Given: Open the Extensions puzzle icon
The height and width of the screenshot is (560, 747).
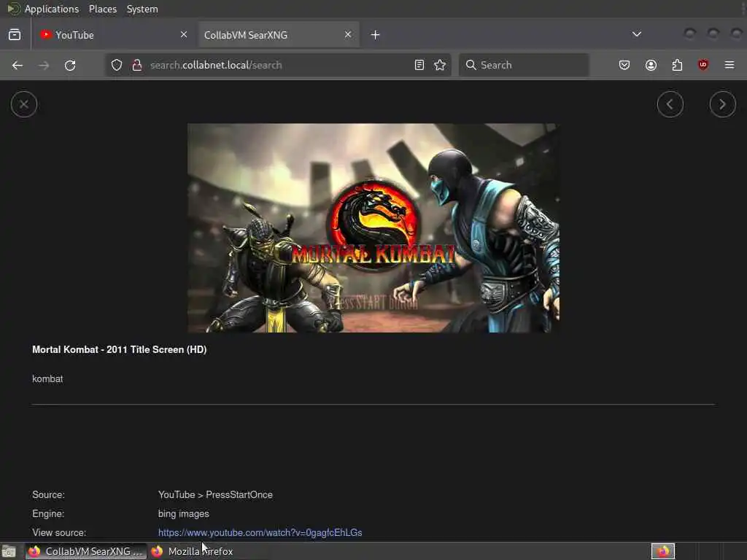Looking at the screenshot, I should [x=677, y=65].
